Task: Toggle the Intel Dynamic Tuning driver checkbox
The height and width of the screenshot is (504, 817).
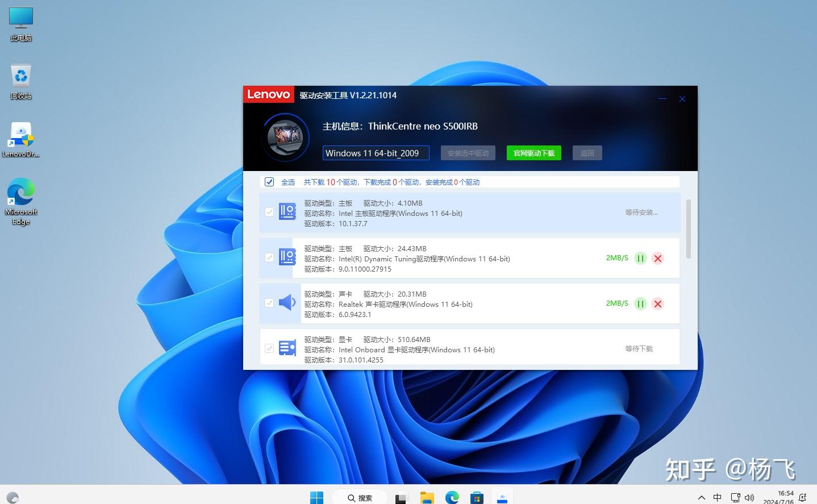Action: coord(269,257)
